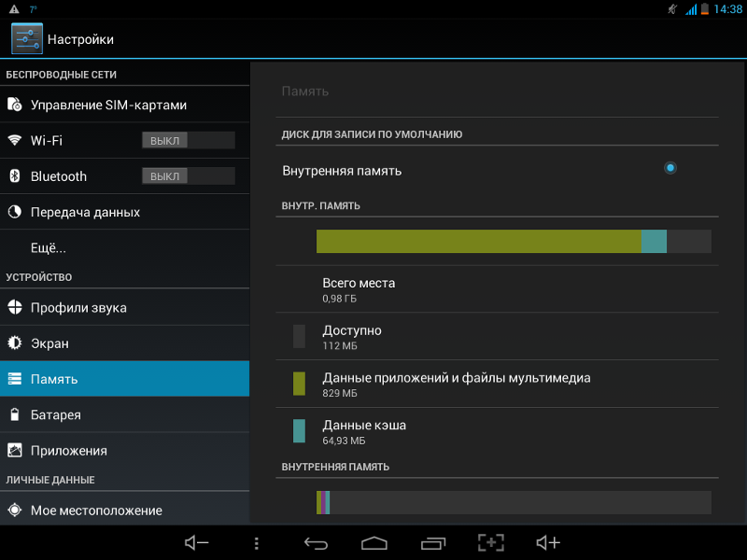Clear Данные кэша 64,93 МБ entry
This screenshot has width=747, height=560.
497,431
